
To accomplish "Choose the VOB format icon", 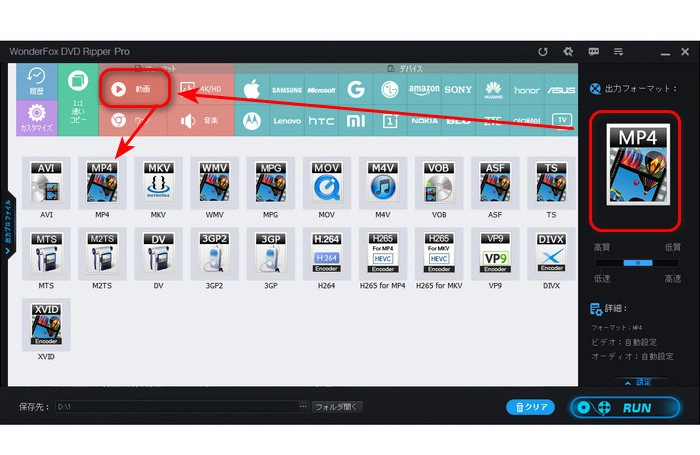I will [439, 182].
